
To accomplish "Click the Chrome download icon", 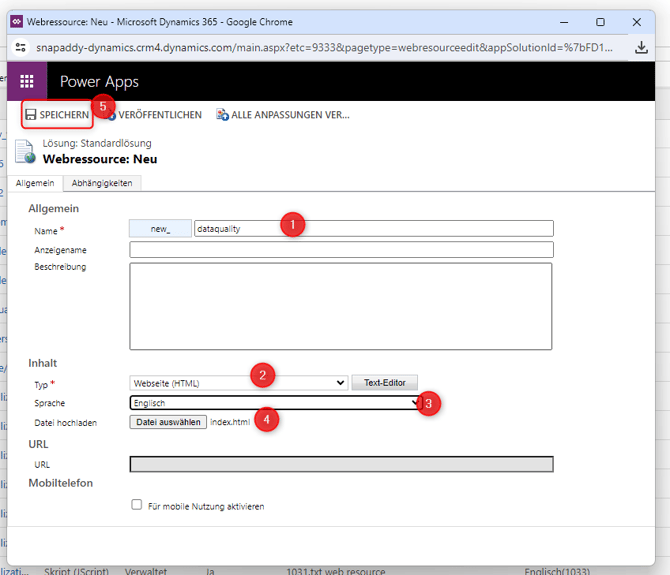I will click(x=641, y=48).
